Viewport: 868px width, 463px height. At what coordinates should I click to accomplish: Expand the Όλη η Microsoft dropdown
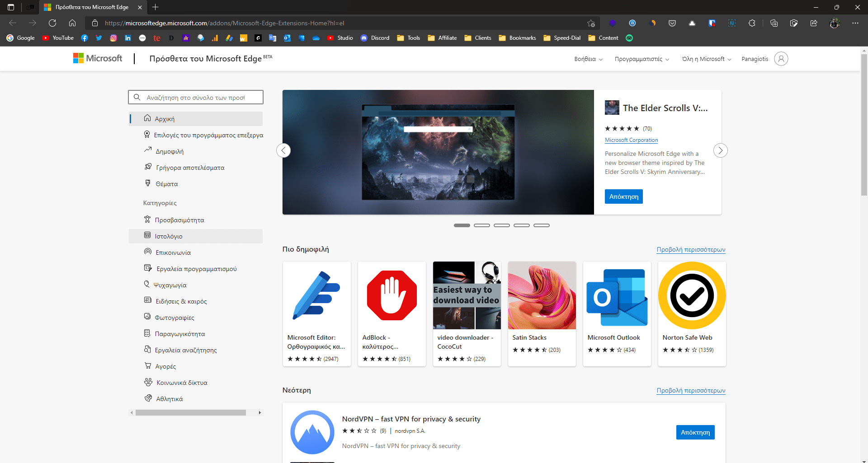click(706, 59)
